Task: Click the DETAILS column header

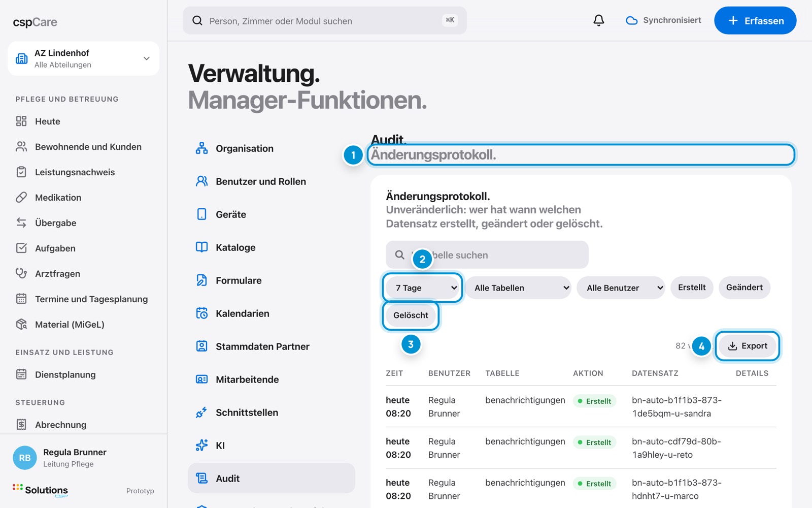Action: [x=752, y=373]
